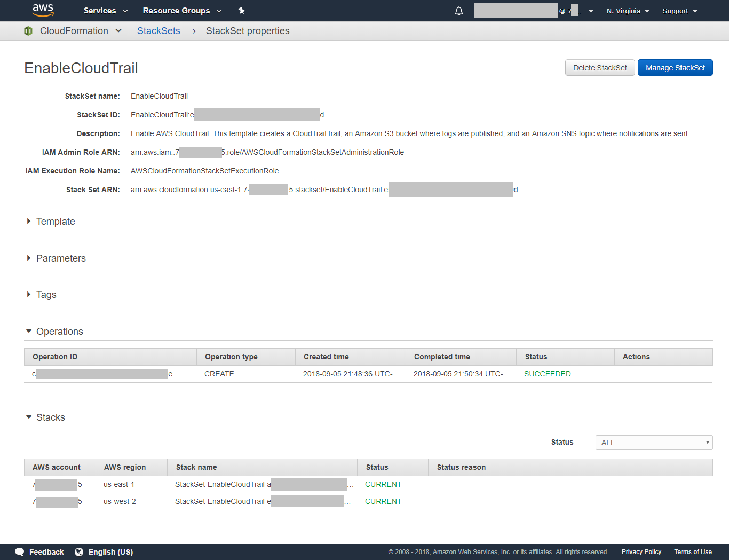
Task: Click the pin shortcut icon in navbar
Action: [x=241, y=11]
